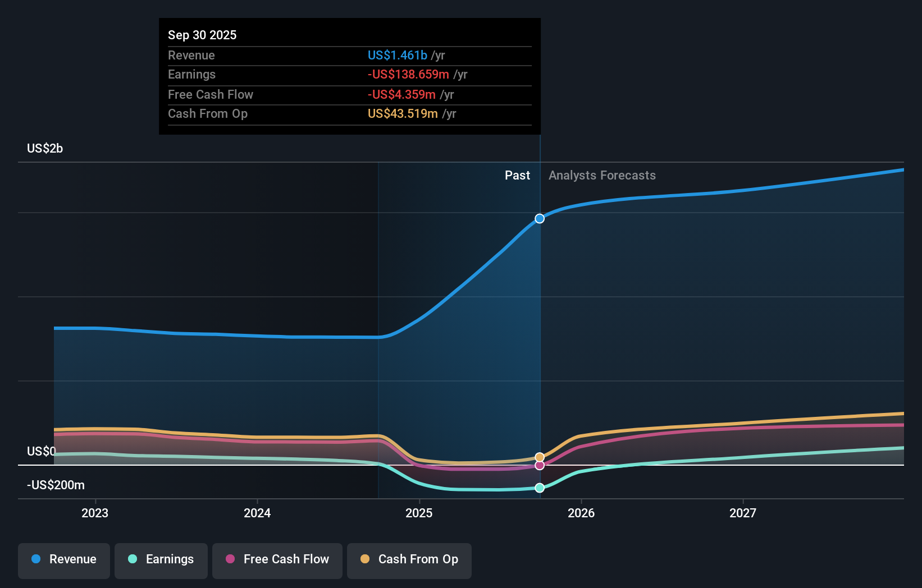The width and height of the screenshot is (922, 588).
Task: Switch to the Past section of chart
Action: (x=517, y=175)
